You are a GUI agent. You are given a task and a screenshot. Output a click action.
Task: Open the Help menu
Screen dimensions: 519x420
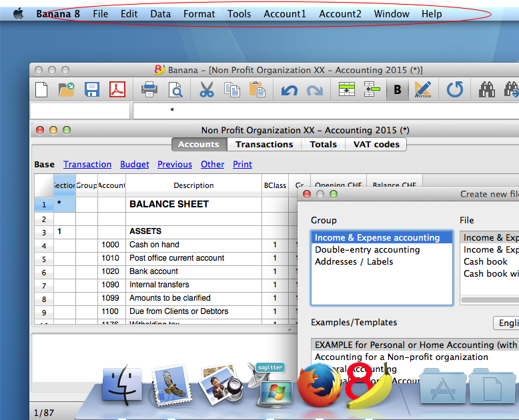point(432,14)
